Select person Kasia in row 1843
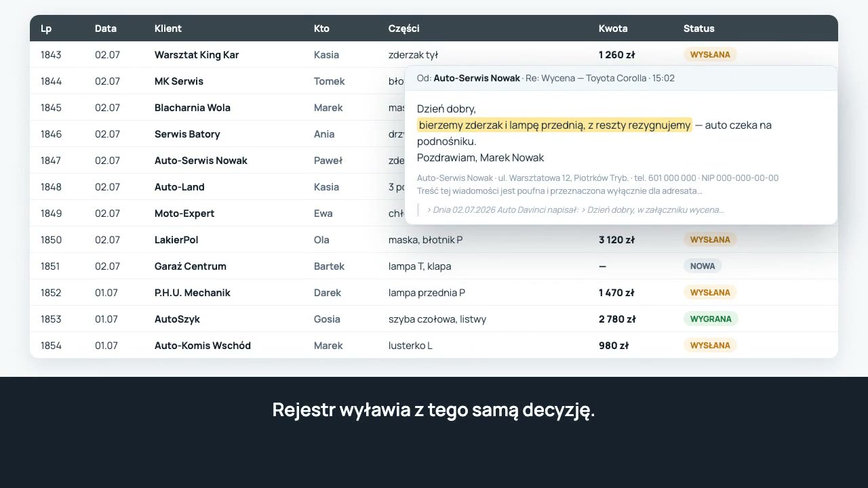Screen dimensions: 868x488 coord(326,55)
